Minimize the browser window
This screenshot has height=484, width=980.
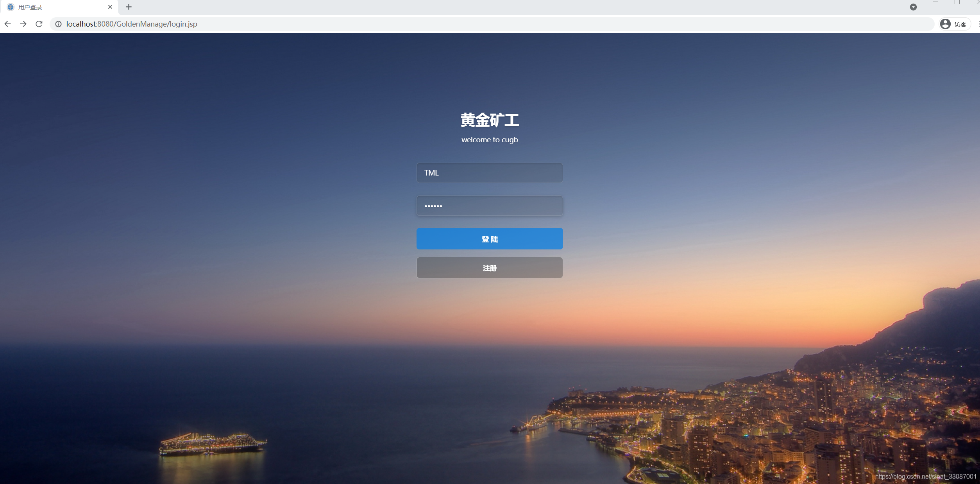tap(935, 2)
